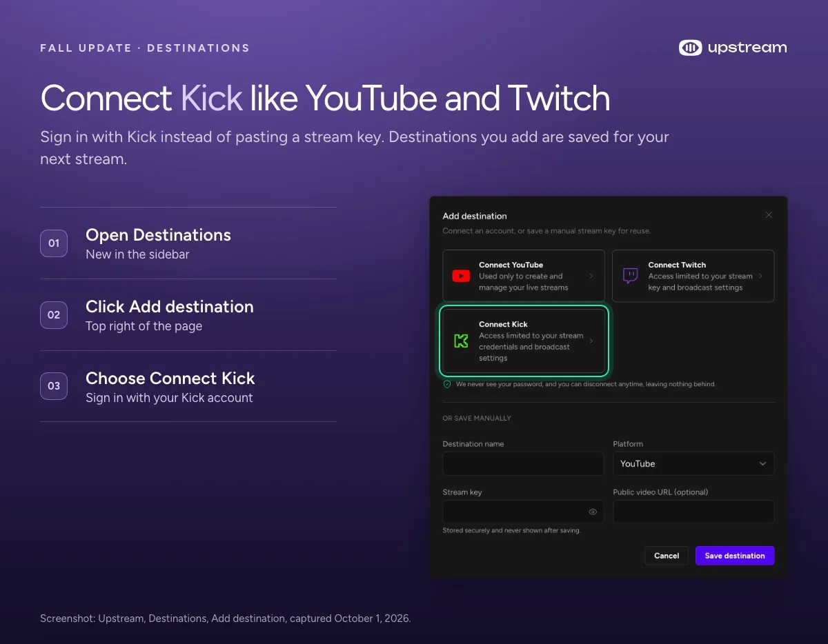Screen dimensions: 828x644
Task: Choose the Connect Kick card title
Action: (503, 324)
